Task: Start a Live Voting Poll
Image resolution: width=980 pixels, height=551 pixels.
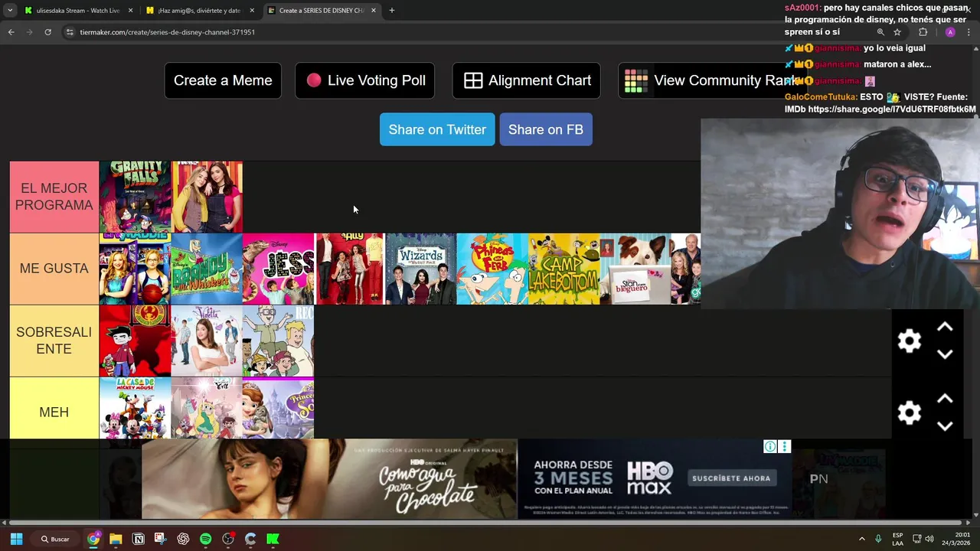Action: (365, 80)
